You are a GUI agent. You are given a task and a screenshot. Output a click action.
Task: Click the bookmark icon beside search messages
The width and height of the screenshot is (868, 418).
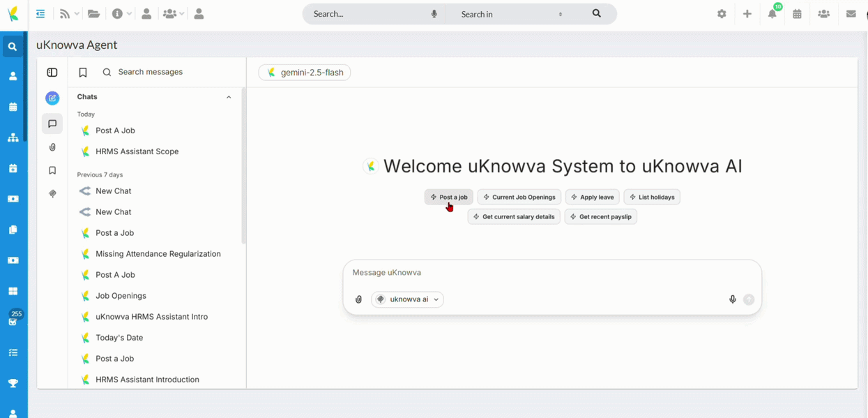[x=83, y=73]
